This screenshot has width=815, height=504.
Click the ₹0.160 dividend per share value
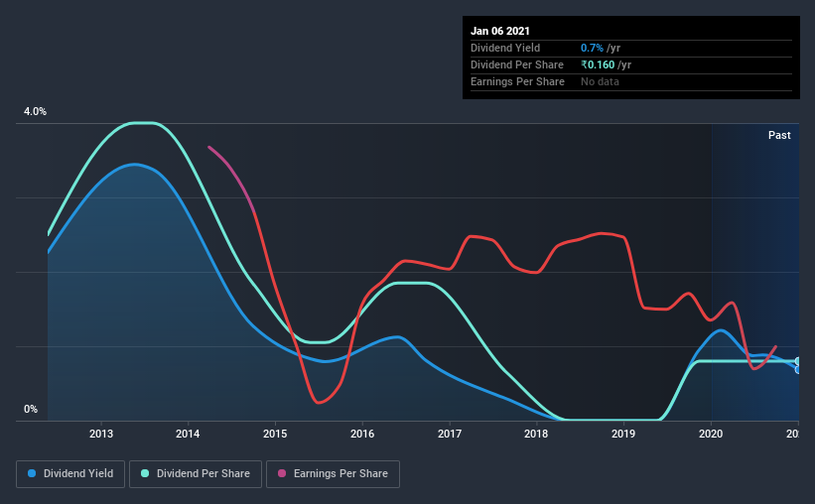pyautogui.click(x=598, y=64)
